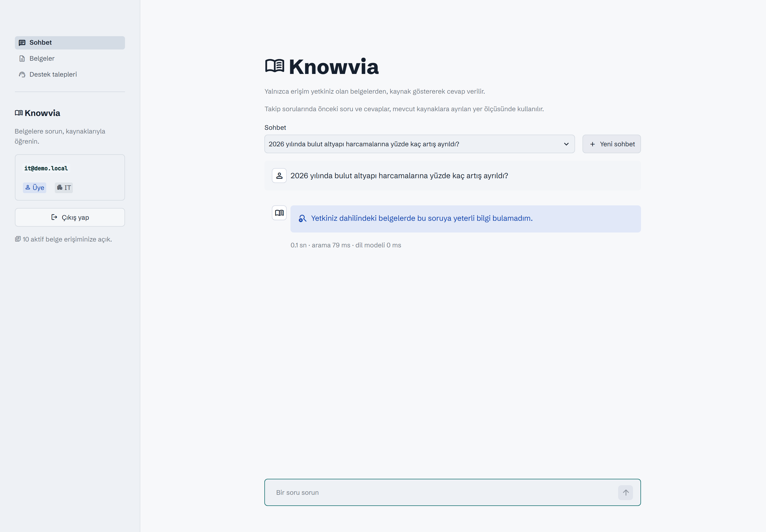Click the document icon beside Belgeler
The image size is (766, 532).
pyautogui.click(x=22, y=59)
